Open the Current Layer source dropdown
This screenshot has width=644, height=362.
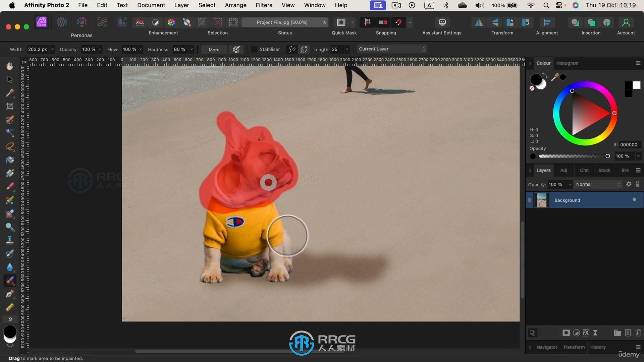[392, 49]
